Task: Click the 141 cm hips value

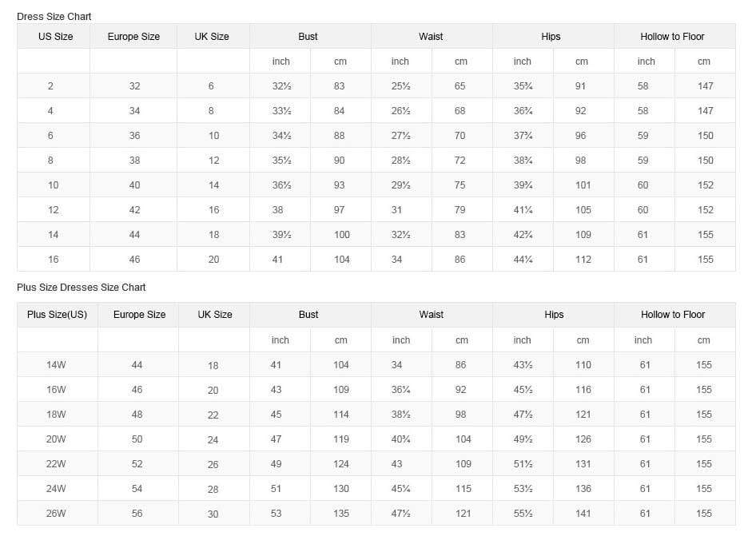Action: pyautogui.click(x=583, y=514)
